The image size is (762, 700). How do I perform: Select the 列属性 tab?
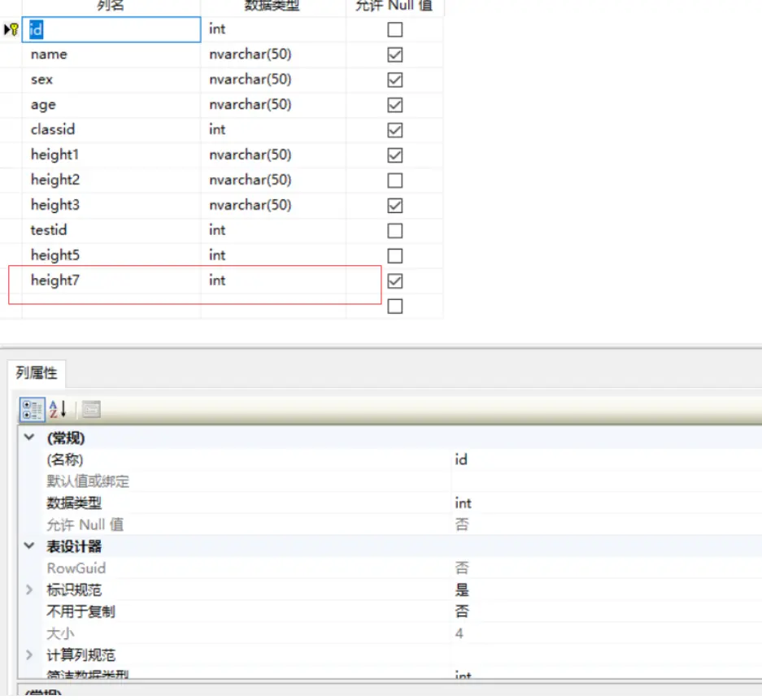coord(37,373)
